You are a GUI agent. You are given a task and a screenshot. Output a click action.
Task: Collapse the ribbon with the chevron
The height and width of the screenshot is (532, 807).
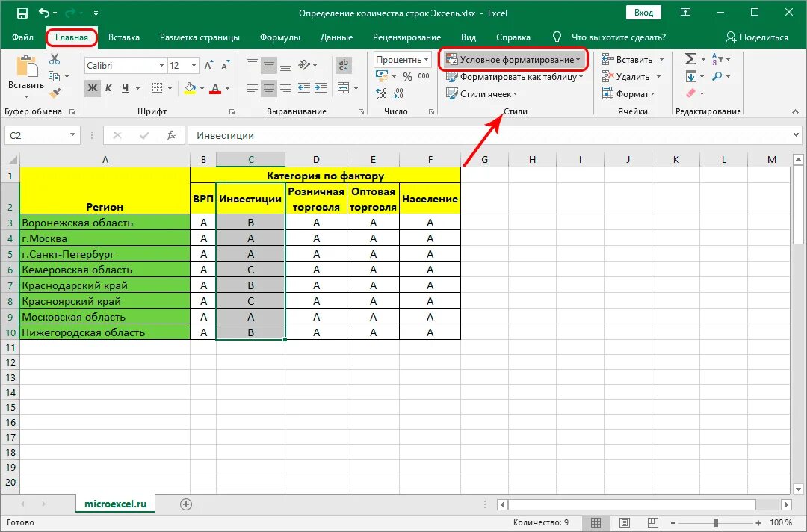point(795,111)
